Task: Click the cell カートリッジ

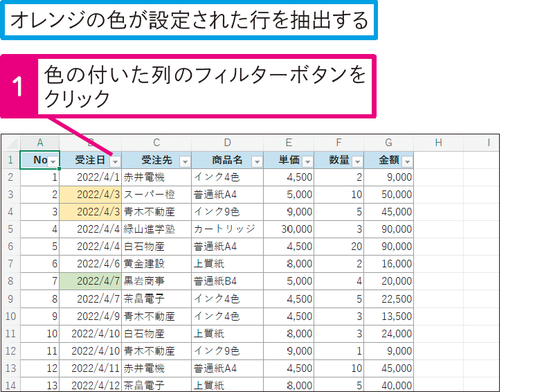Action: click(228, 229)
